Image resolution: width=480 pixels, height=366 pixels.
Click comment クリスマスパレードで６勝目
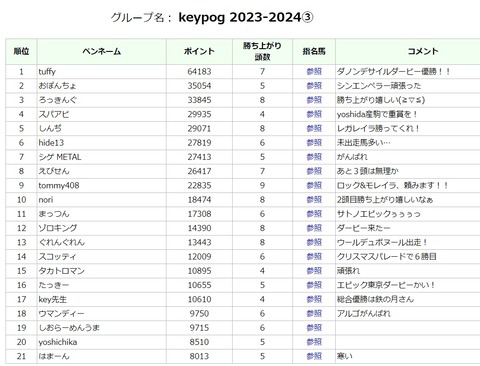click(387, 257)
